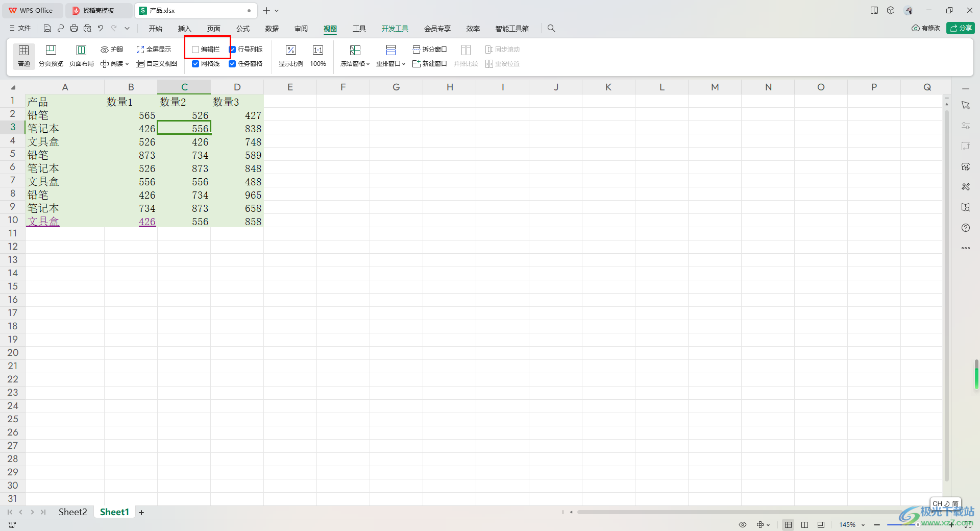Click the Print icon in quick toolbar
Screen dimensions: 980x531
[x=74, y=29]
